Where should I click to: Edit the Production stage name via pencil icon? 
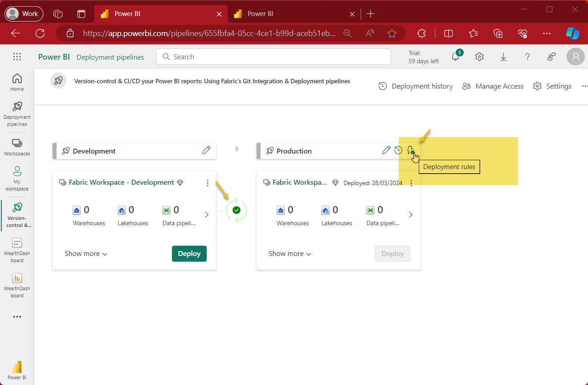(x=386, y=150)
